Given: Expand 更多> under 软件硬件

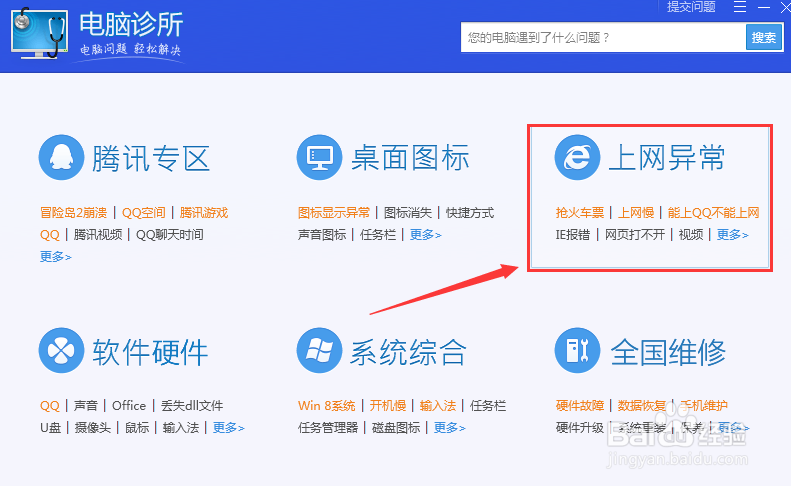Looking at the screenshot, I should (228, 428).
